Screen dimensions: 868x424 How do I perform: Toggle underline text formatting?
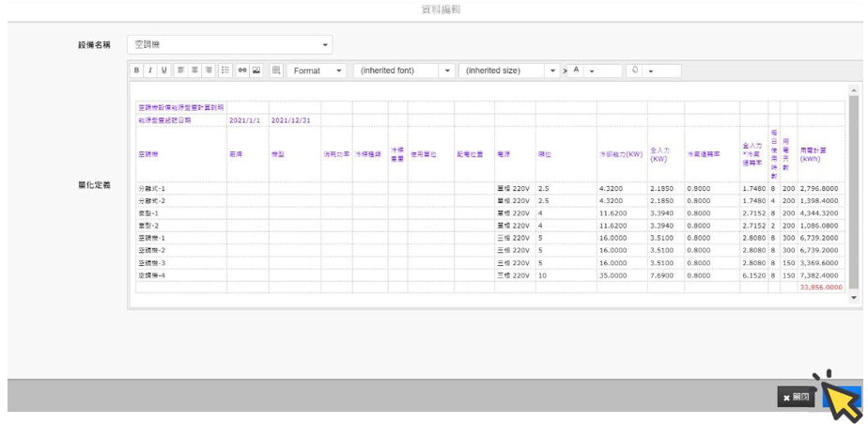[x=164, y=71]
